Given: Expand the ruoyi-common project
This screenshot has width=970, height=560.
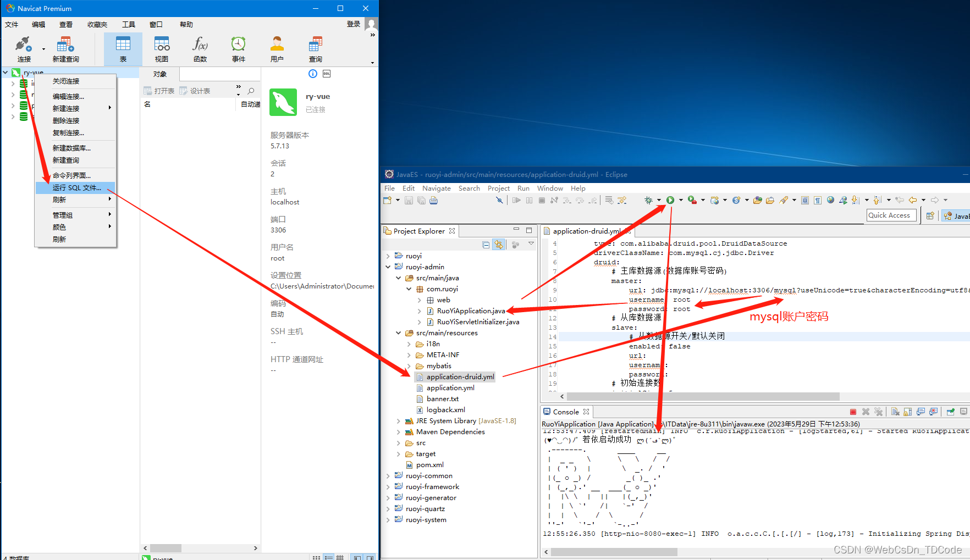Looking at the screenshot, I should 389,475.
